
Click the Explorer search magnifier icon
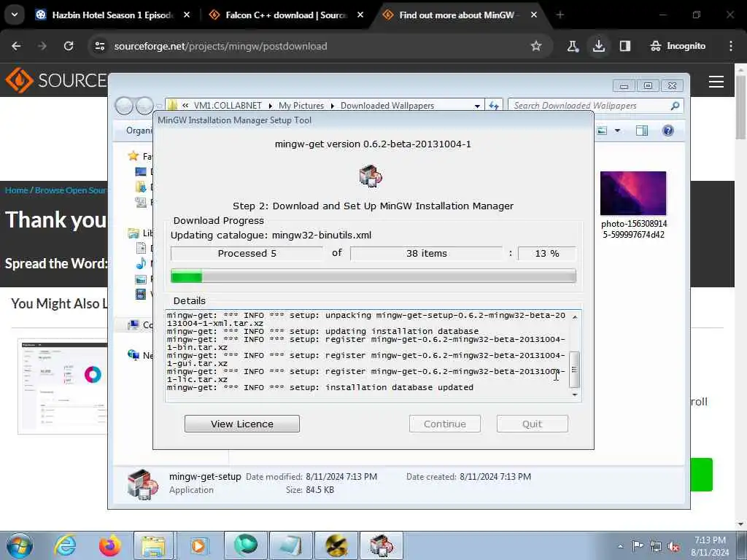tap(675, 106)
